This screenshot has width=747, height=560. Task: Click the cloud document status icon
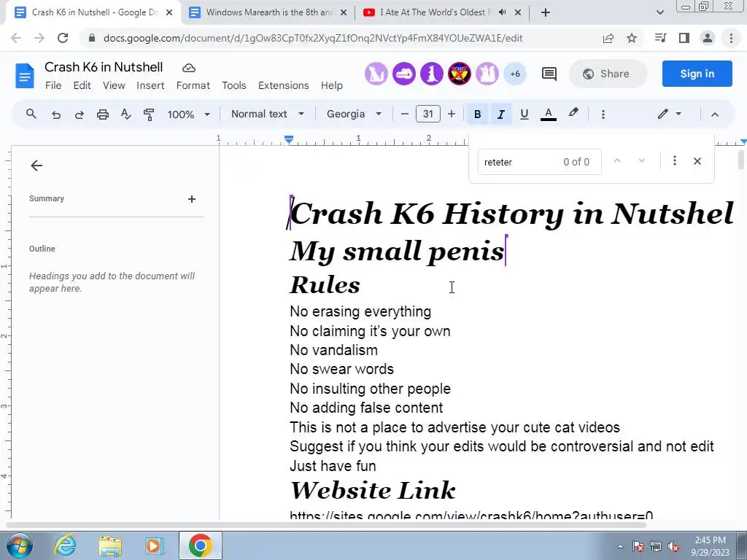click(189, 68)
